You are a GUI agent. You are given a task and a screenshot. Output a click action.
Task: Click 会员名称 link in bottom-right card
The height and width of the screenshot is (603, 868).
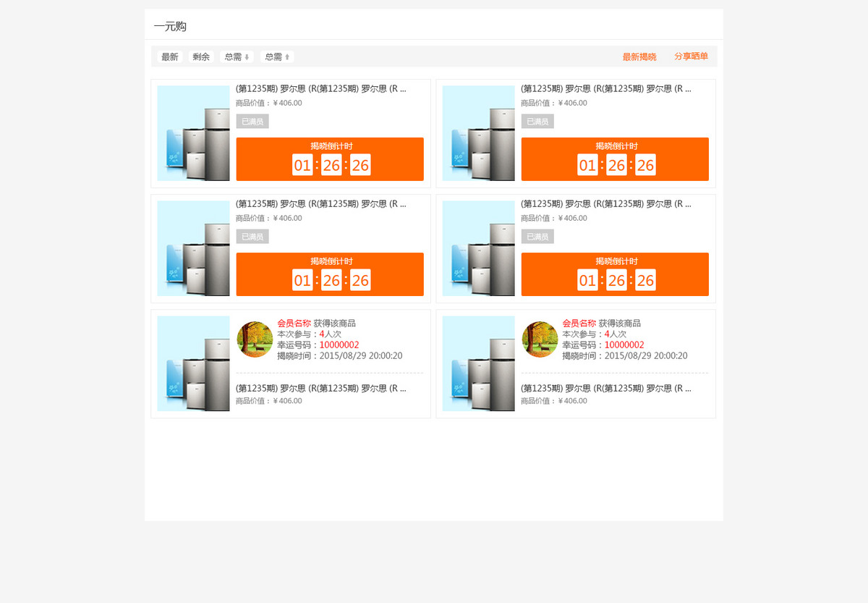point(579,324)
